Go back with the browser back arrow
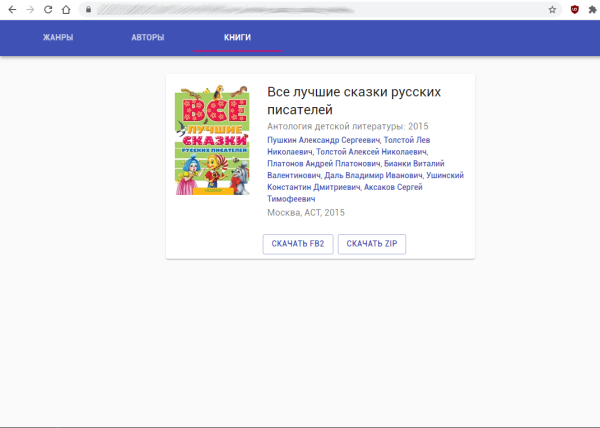Screen dimensions: 600x428 tap(12, 10)
